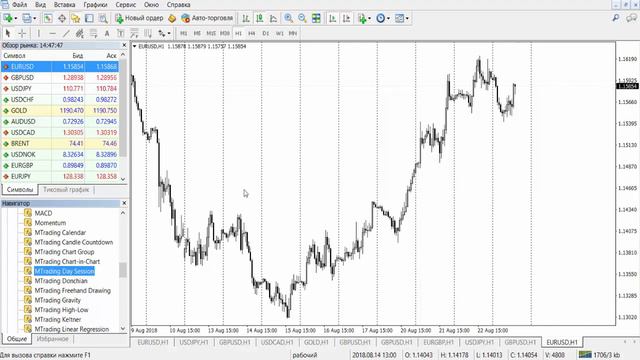
Task: Zoom in on the chart
Action: [289, 18]
